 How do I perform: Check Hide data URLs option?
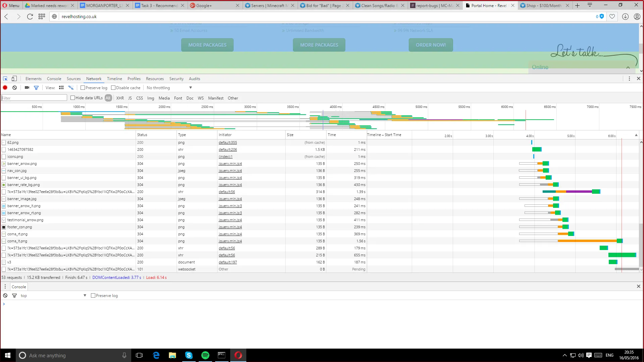click(x=72, y=98)
